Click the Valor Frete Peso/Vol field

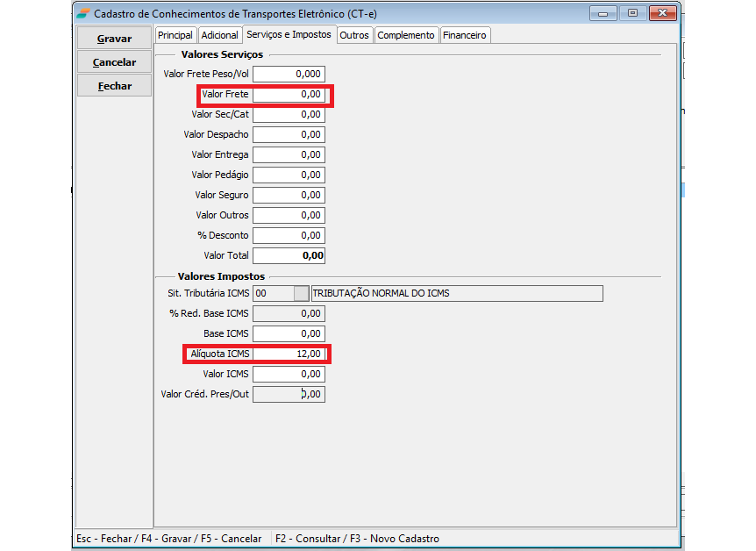coord(289,74)
